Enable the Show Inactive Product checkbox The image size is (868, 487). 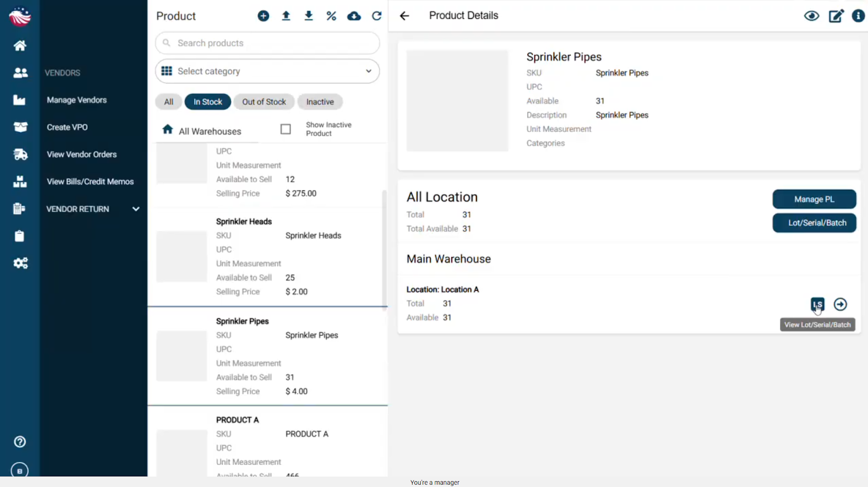tap(285, 129)
